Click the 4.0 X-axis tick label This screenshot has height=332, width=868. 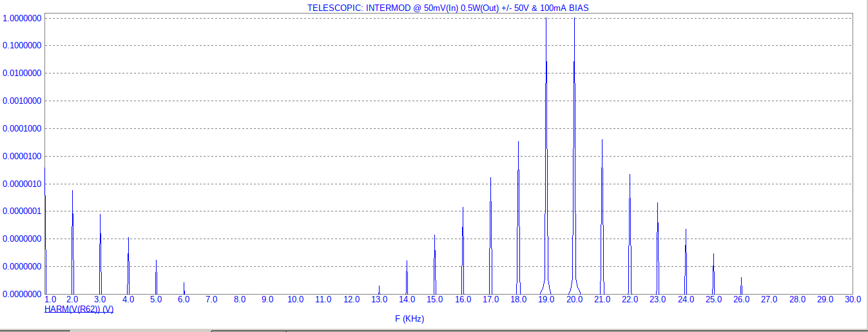pos(128,300)
